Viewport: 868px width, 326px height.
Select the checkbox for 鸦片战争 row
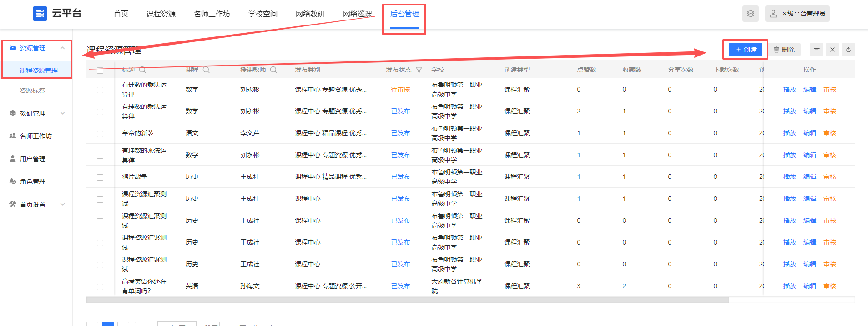point(100,177)
